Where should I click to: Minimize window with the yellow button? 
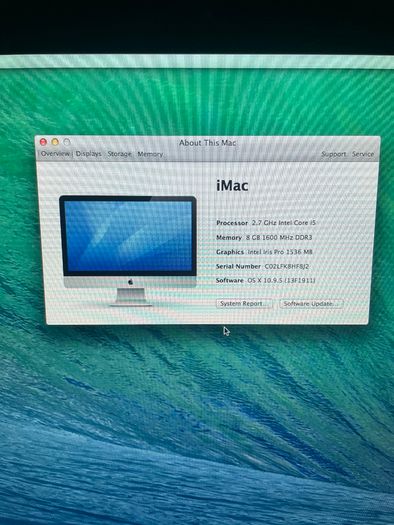[55, 142]
